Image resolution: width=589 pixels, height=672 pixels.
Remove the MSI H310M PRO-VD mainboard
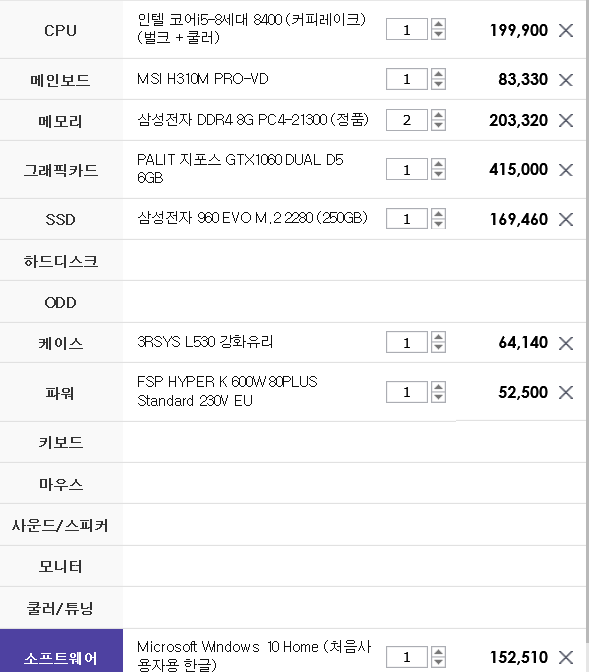[x=566, y=80]
